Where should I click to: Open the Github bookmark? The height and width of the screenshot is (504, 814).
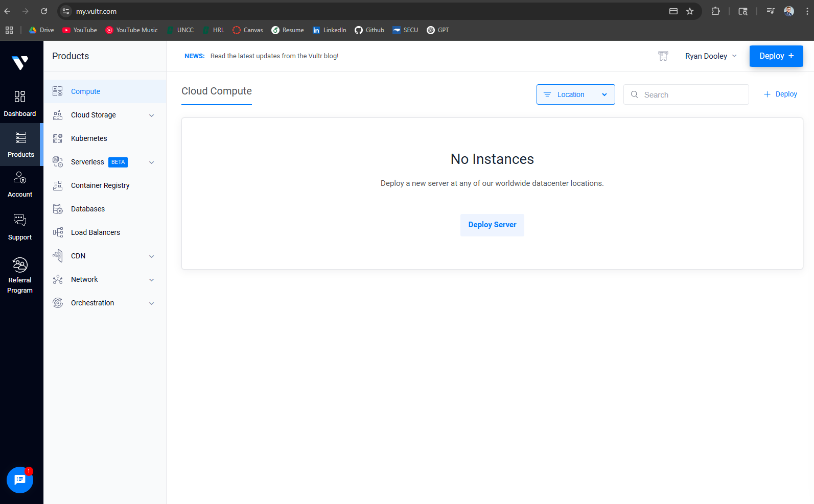[x=369, y=30]
